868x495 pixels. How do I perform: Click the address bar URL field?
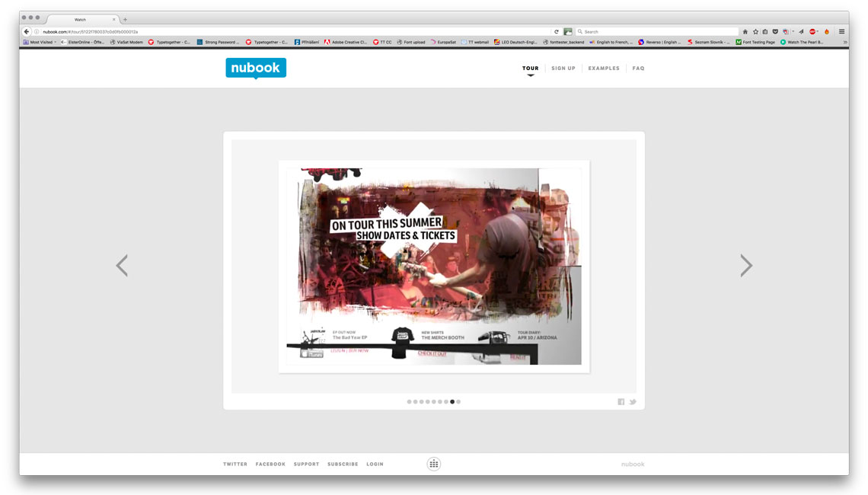point(296,31)
